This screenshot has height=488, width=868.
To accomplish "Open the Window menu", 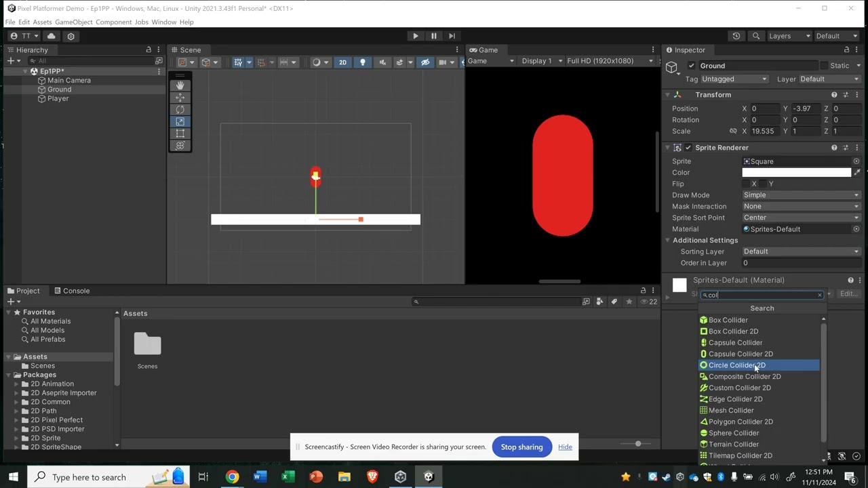I will point(163,22).
